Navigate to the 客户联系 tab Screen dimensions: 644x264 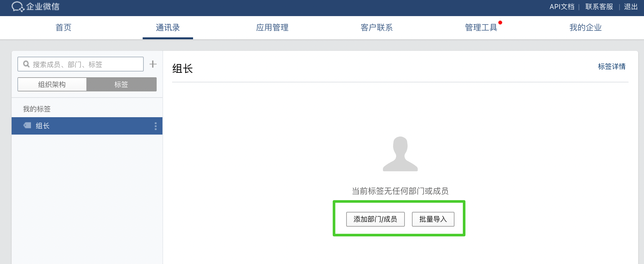[376, 28]
